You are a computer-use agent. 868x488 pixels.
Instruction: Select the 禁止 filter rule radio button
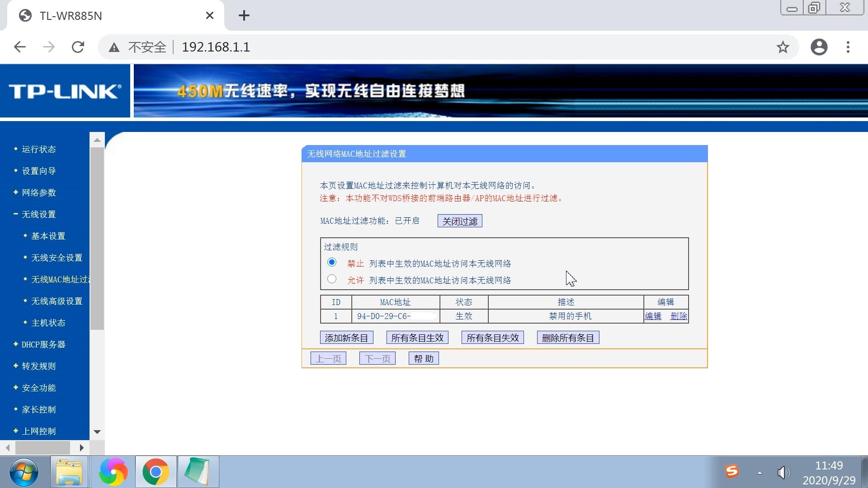332,261
